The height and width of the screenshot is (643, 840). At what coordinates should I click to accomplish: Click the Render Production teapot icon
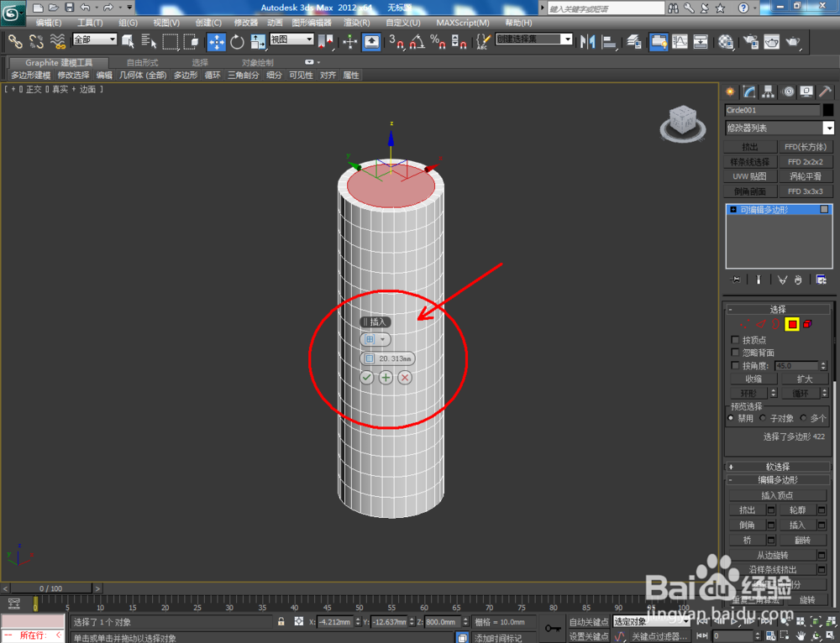(x=793, y=41)
